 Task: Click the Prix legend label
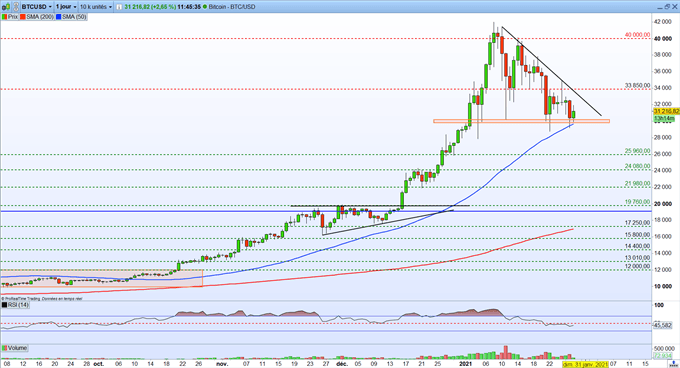click(13, 17)
